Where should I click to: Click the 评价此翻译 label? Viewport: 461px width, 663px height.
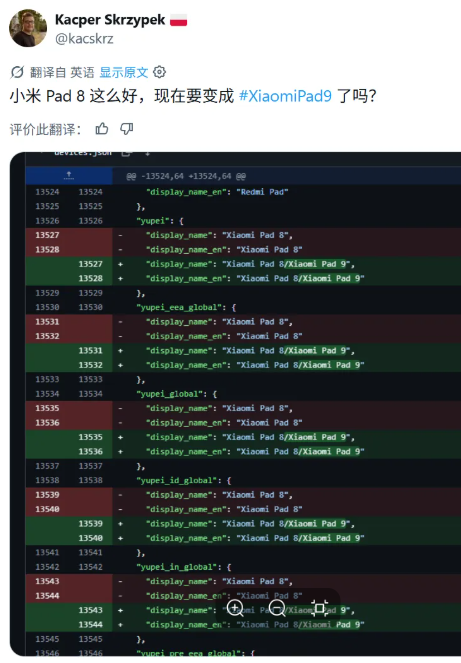click(x=45, y=129)
